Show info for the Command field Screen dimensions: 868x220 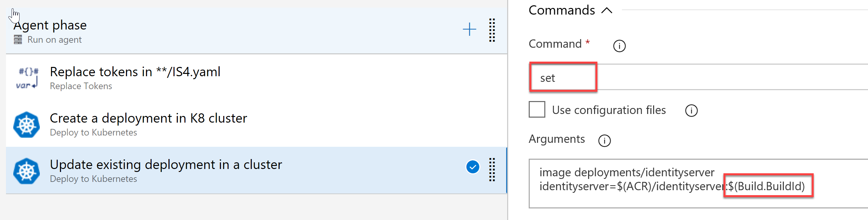click(619, 46)
